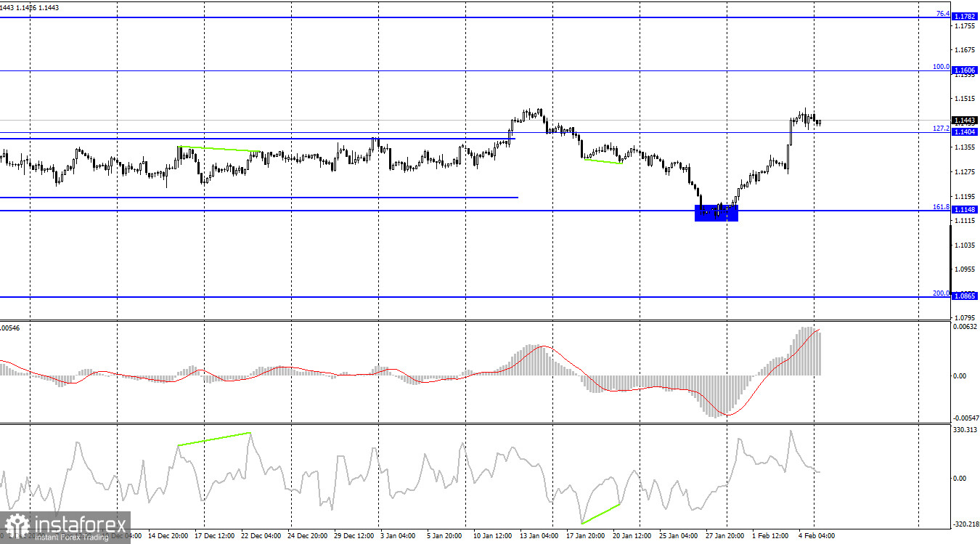Select the 1.1606 price tag on the axis
Screen dimensions: 980x544
coord(965,70)
